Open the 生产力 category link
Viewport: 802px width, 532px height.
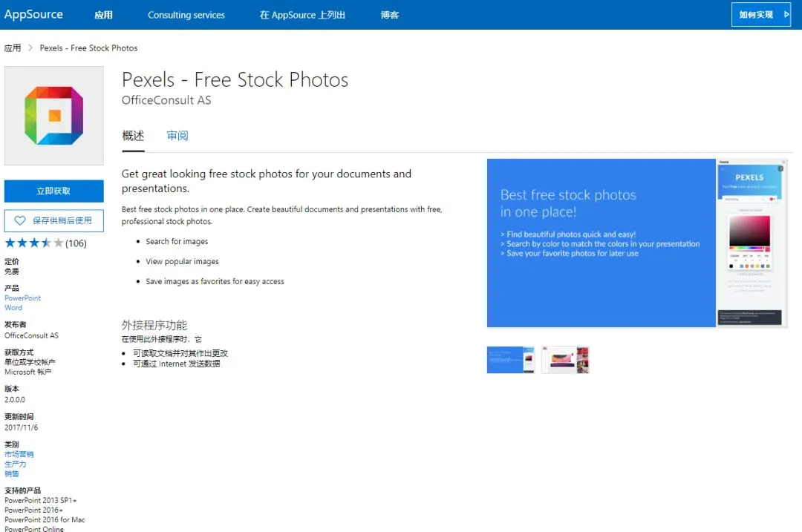tap(16, 464)
